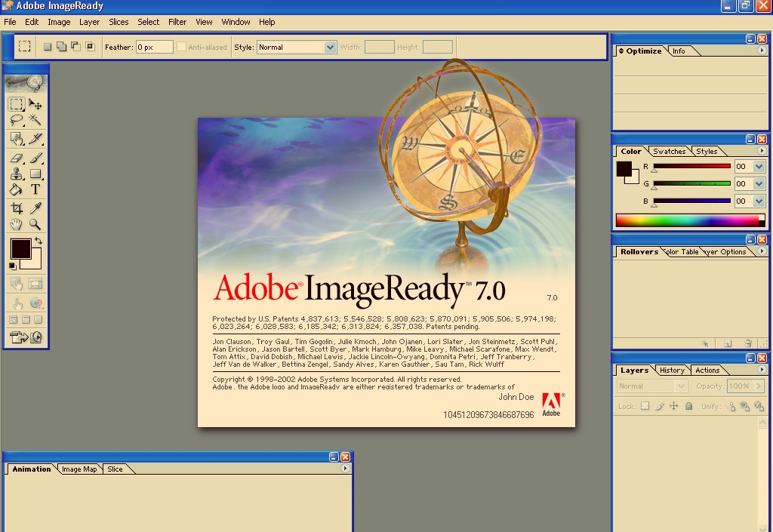
Task: Select the Move tool
Action: click(35, 104)
